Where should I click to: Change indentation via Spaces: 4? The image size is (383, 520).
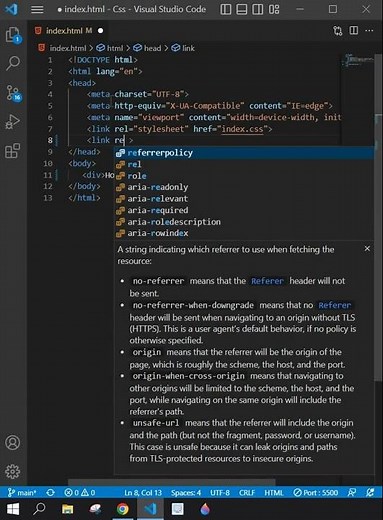pos(186,492)
